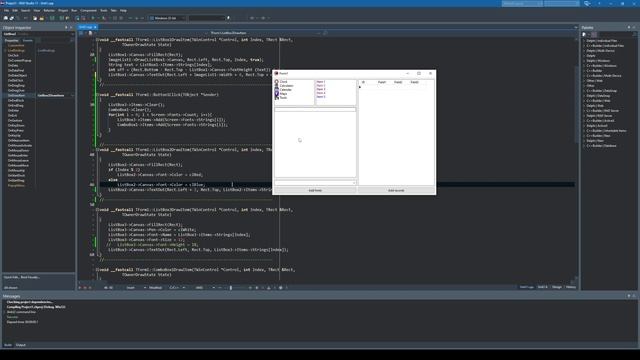Select Calculator item in Form1 list
The height and width of the screenshot is (360, 640).
[x=287, y=86]
